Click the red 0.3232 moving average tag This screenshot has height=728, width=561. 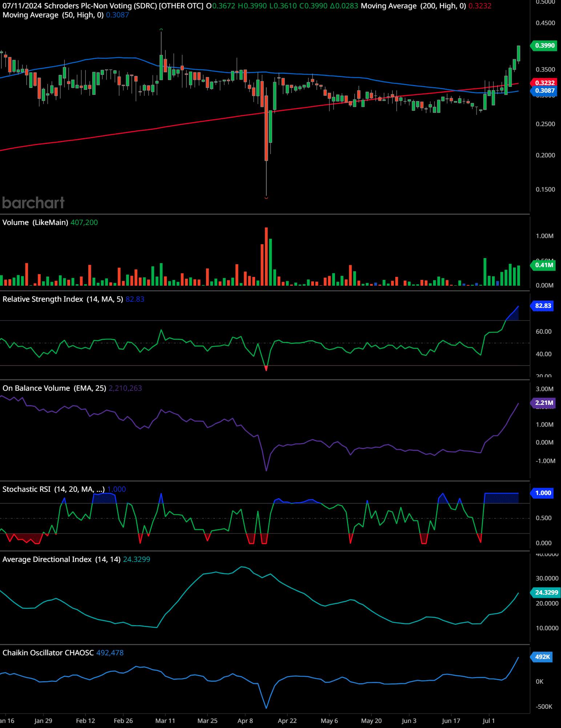click(x=544, y=83)
